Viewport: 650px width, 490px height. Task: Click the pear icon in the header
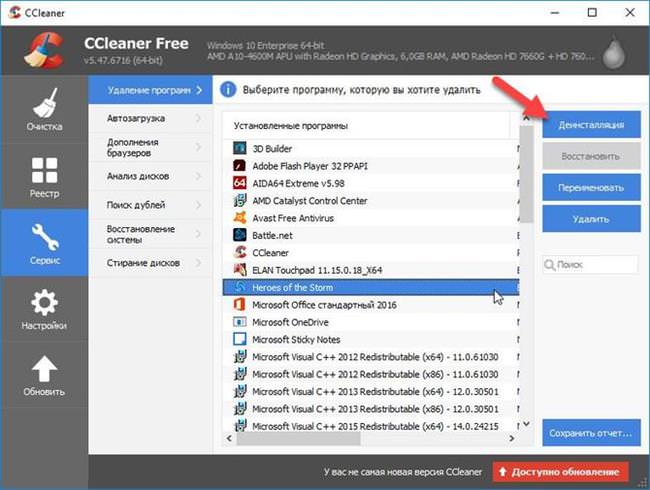point(614,52)
